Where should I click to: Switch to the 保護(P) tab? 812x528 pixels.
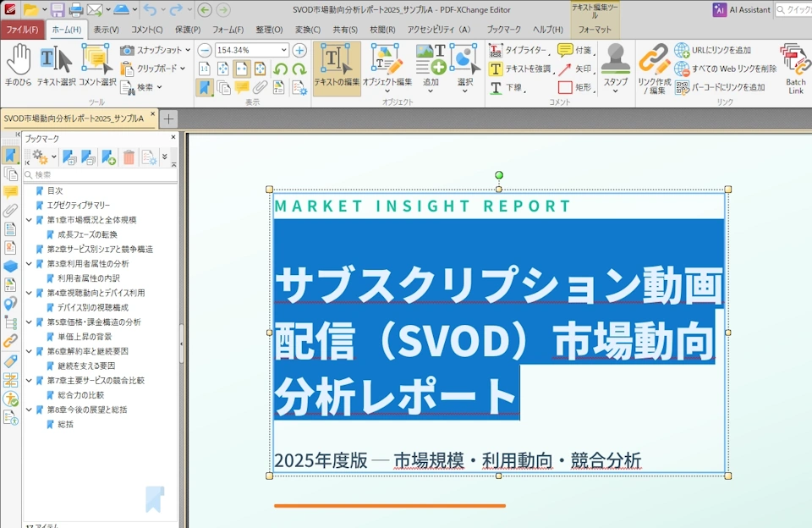(188, 30)
